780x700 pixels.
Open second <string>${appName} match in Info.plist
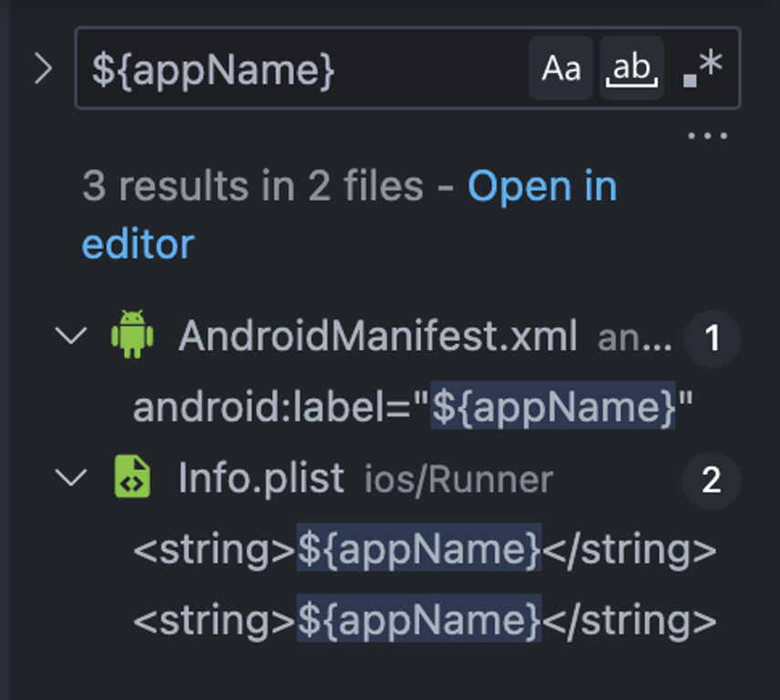coord(425,621)
